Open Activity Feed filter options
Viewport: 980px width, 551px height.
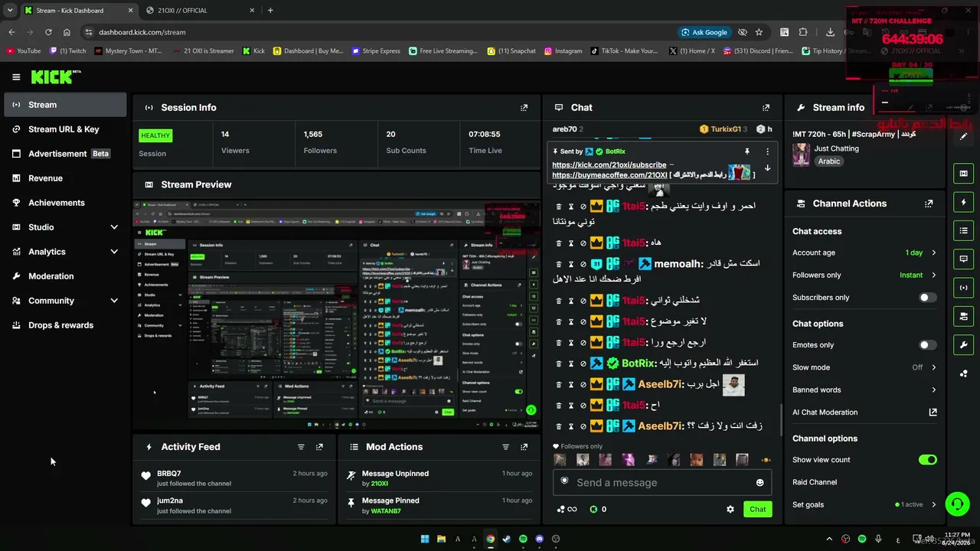(x=301, y=447)
